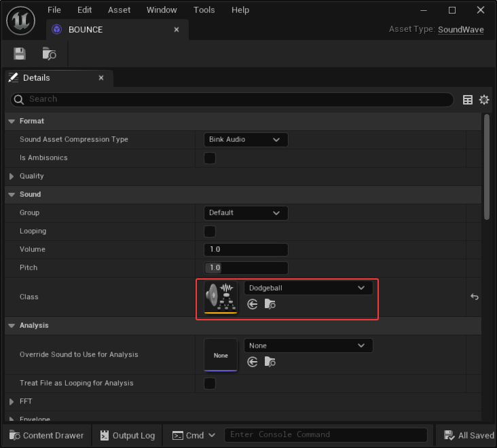This screenshot has width=497, height=448.
Task: Reset Class value to default arrow
Action: [x=475, y=297]
